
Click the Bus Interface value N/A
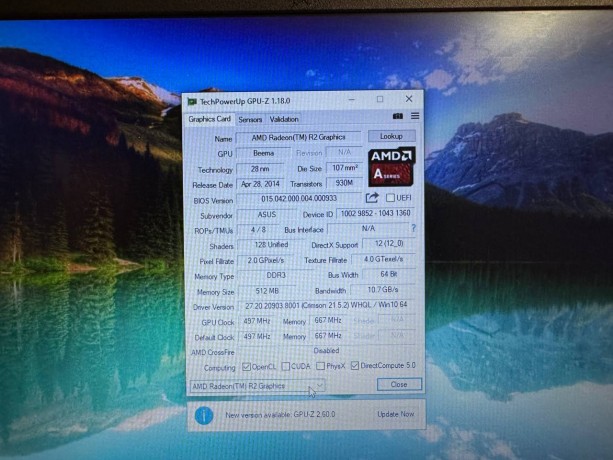pos(368,228)
